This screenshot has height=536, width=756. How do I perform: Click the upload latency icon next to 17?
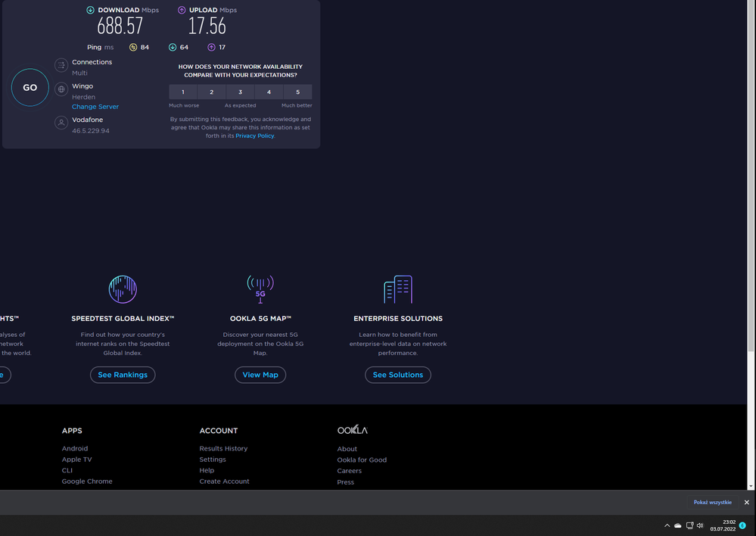(211, 47)
